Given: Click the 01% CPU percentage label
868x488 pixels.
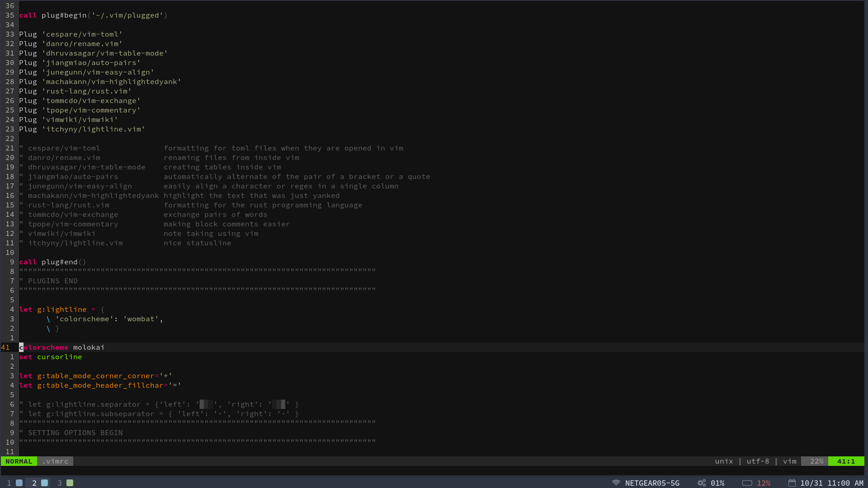Looking at the screenshot, I should point(719,483).
